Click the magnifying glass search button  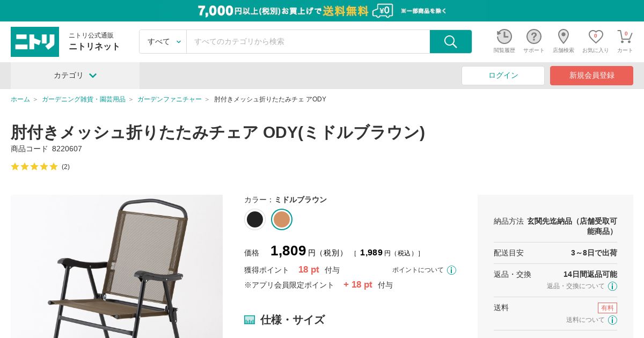(451, 41)
